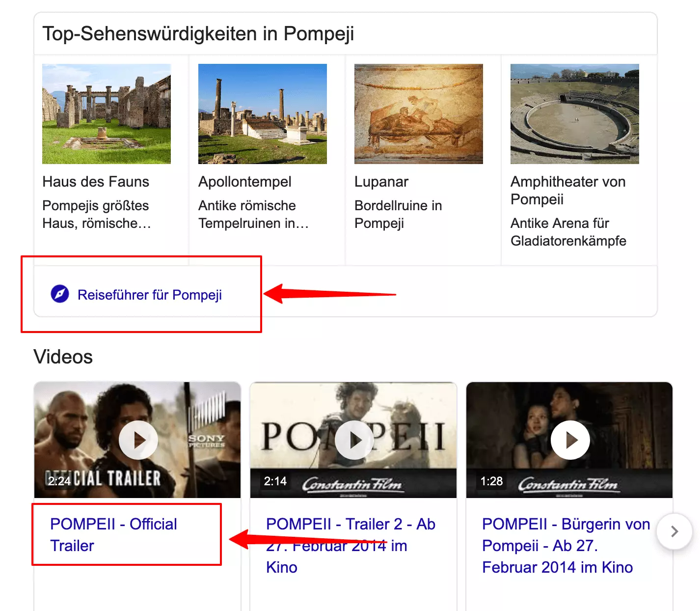Click the description 'Antike römische Tempelruinen in…'
This screenshot has width=700, height=611.
(x=253, y=214)
